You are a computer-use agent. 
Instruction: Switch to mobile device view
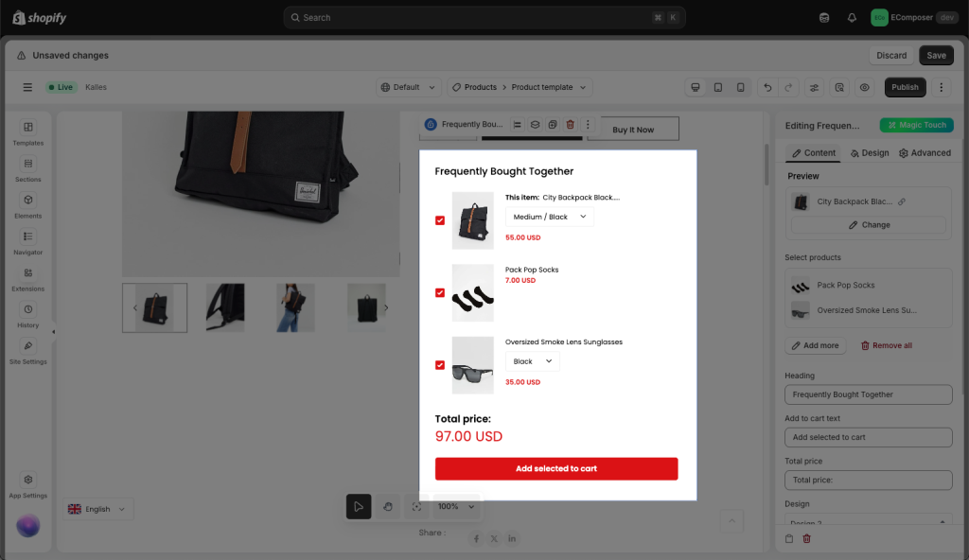coord(740,87)
